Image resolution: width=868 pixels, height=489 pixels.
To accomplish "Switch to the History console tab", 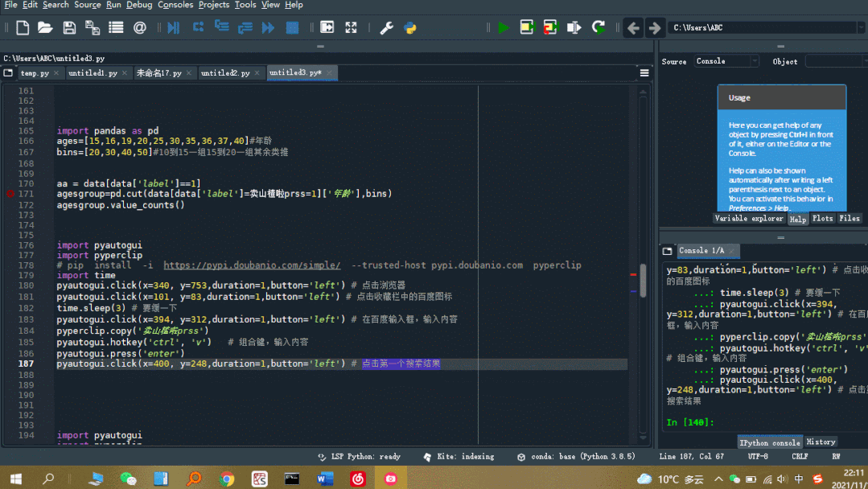I will pyautogui.click(x=821, y=441).
